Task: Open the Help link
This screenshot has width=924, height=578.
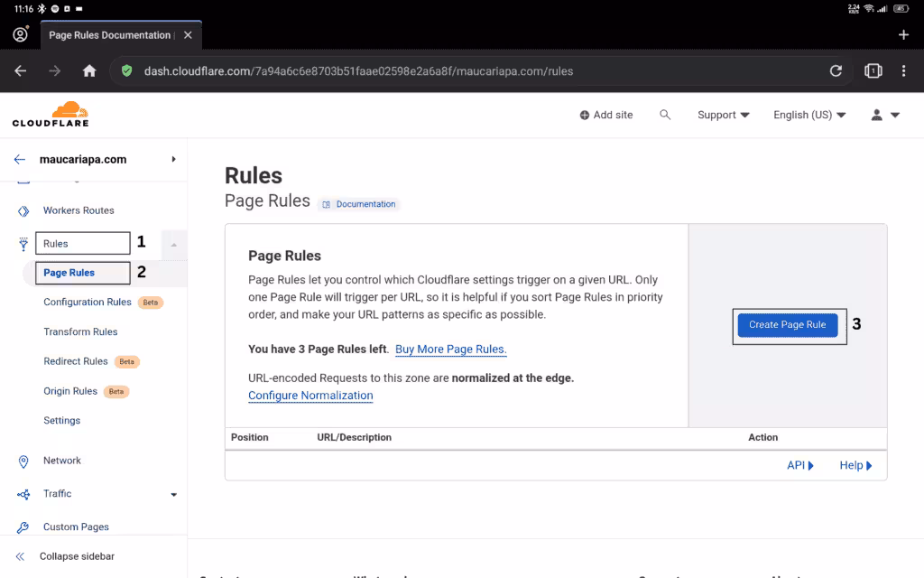Action: pos(855,465)
